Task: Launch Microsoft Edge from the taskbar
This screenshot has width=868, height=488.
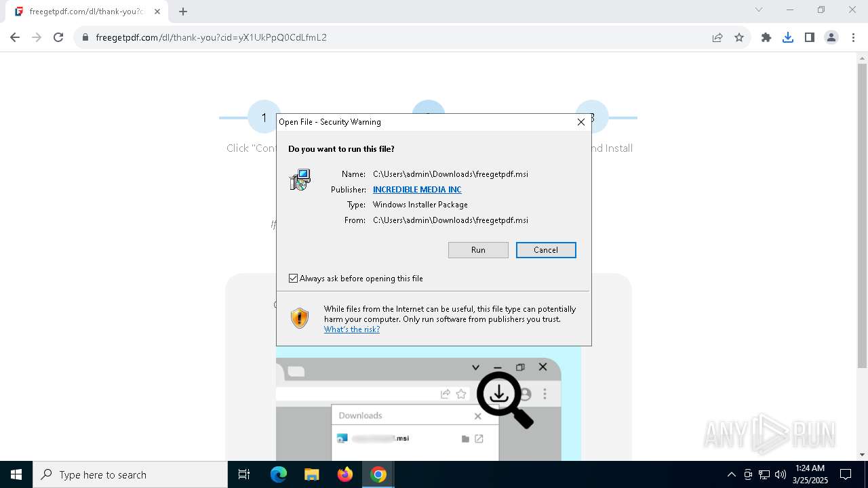Action: pos(279,474)
